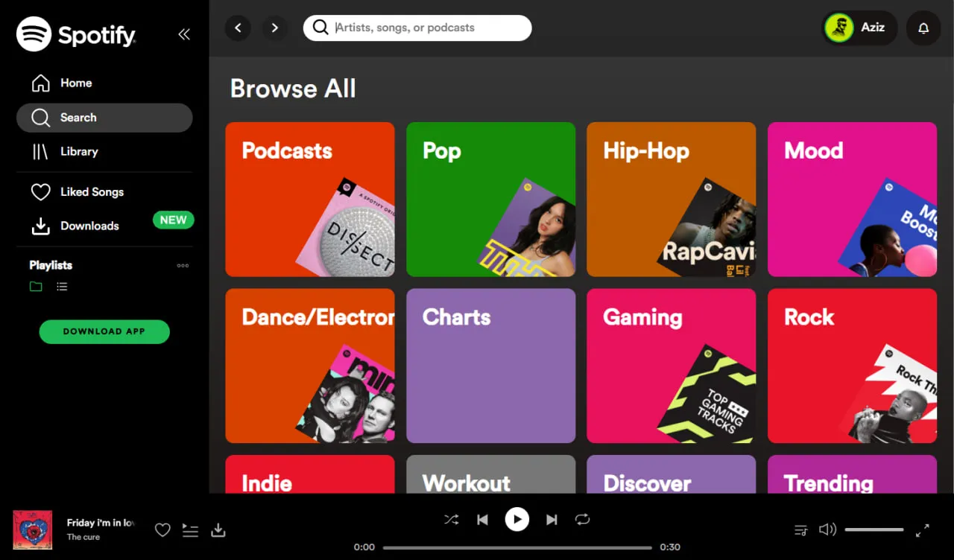This screenshot has height=560, width=954.
Task: Open the Search section
Action: click(78, 117)
